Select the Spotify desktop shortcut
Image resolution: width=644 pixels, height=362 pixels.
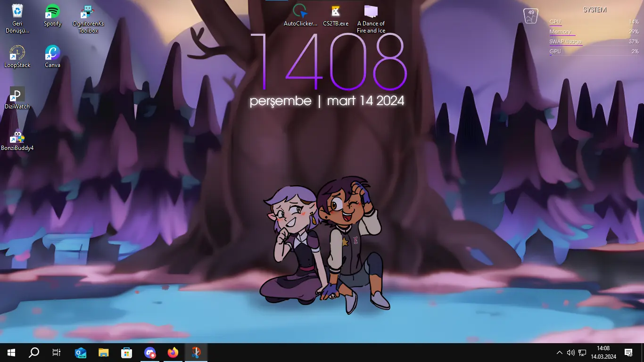52,15
